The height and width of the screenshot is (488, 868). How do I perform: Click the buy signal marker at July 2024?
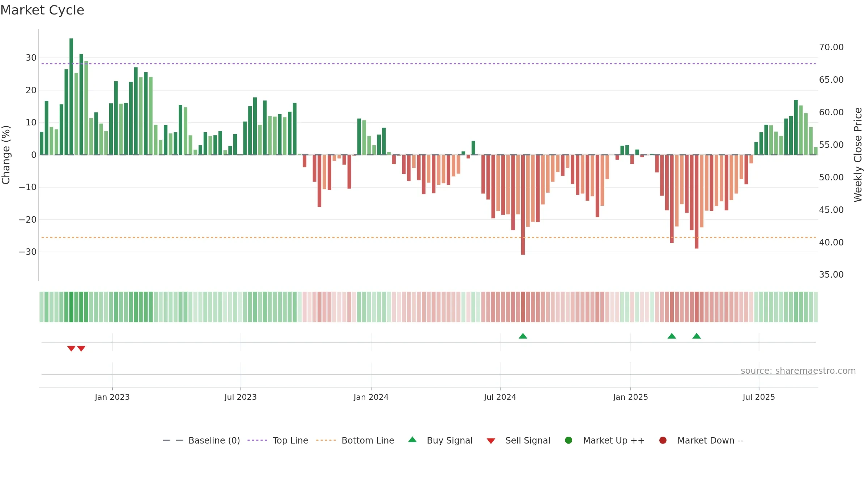point(523,336)
